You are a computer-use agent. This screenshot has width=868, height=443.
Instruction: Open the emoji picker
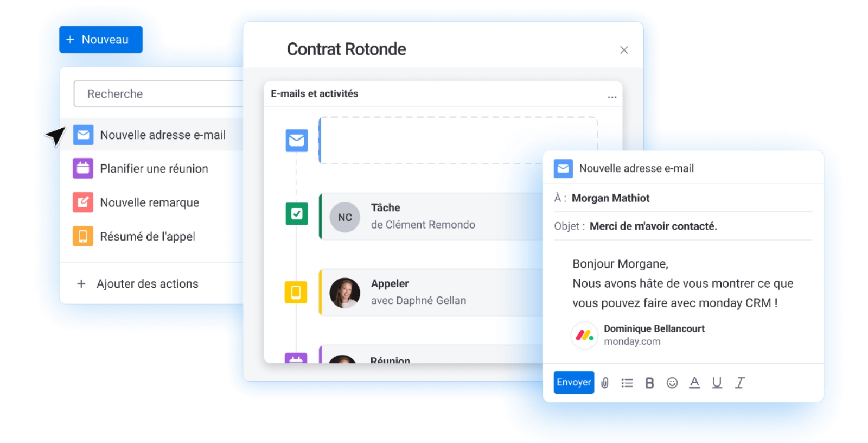tap(672, 383)
